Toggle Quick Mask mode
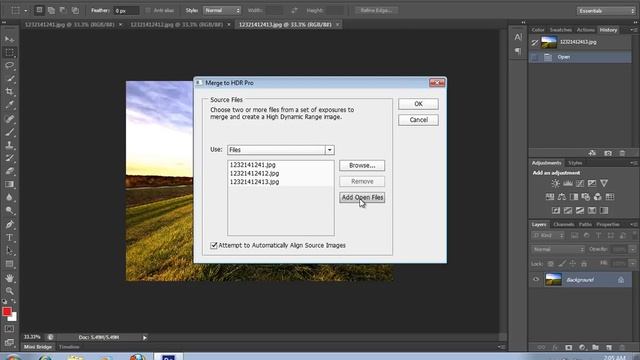 click(9, 329)
